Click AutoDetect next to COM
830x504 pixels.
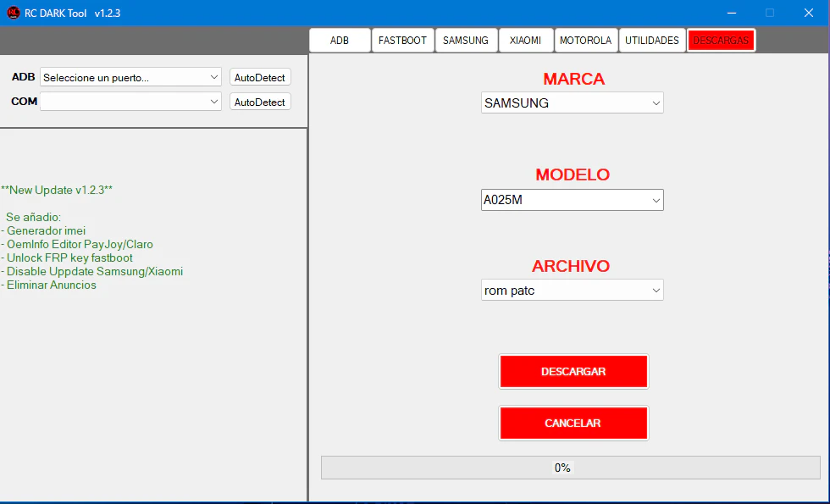[x=260, y=102]
